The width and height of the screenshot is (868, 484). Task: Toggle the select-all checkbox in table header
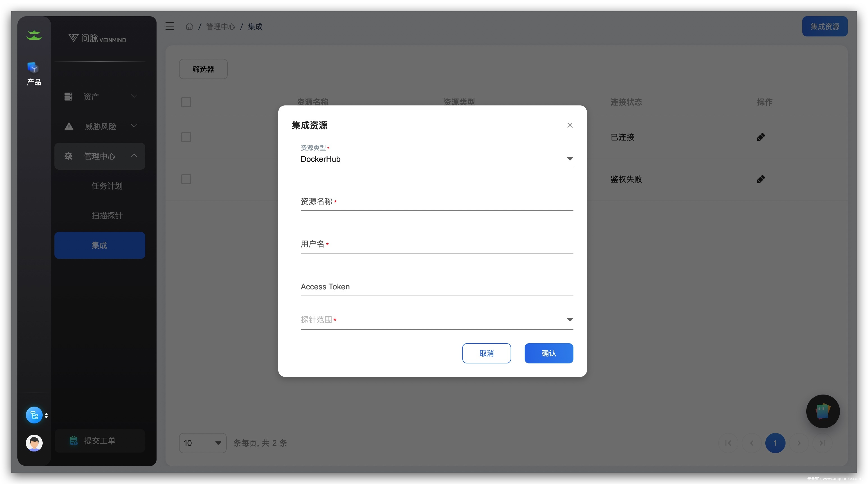(x=186, y=102)
